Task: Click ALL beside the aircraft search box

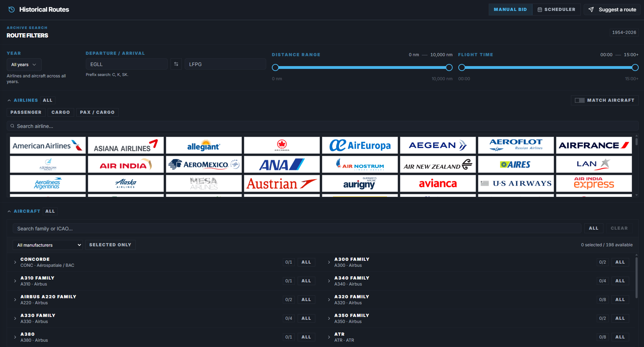Action: pos(594,228)
